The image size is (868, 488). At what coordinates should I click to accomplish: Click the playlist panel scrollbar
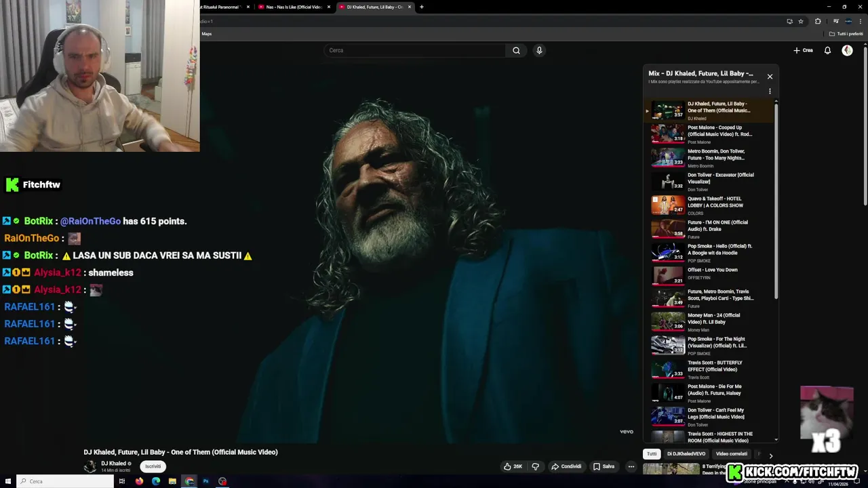(776, 200)
